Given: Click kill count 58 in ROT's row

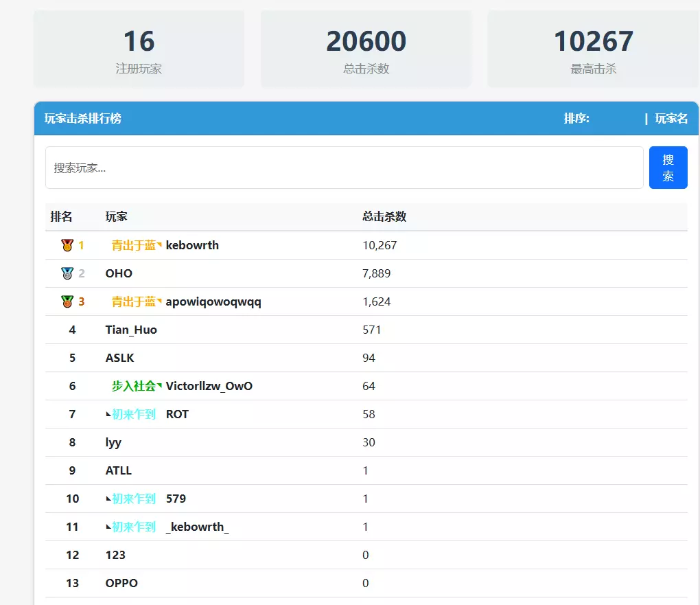Looking at the screenshot, I should (x=369, y=414).
